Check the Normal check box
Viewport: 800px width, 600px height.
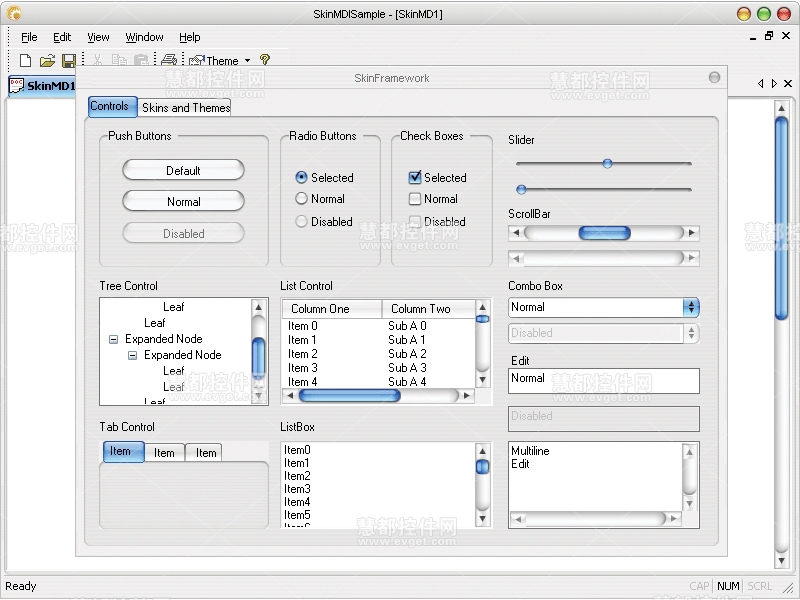415,198
